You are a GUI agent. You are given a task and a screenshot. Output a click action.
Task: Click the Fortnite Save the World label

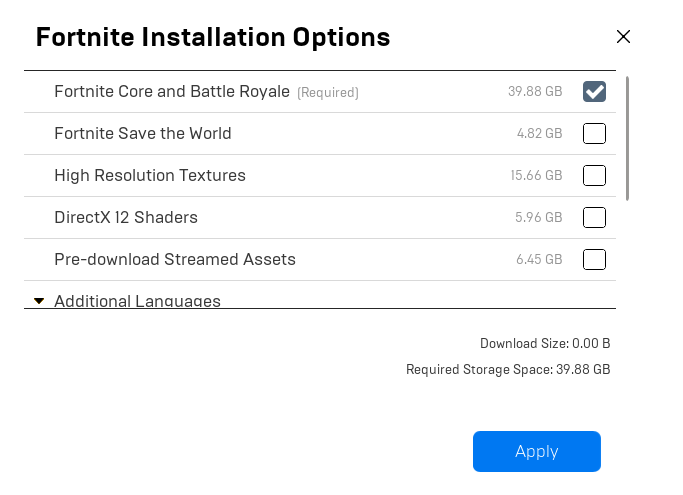point(142,134)
